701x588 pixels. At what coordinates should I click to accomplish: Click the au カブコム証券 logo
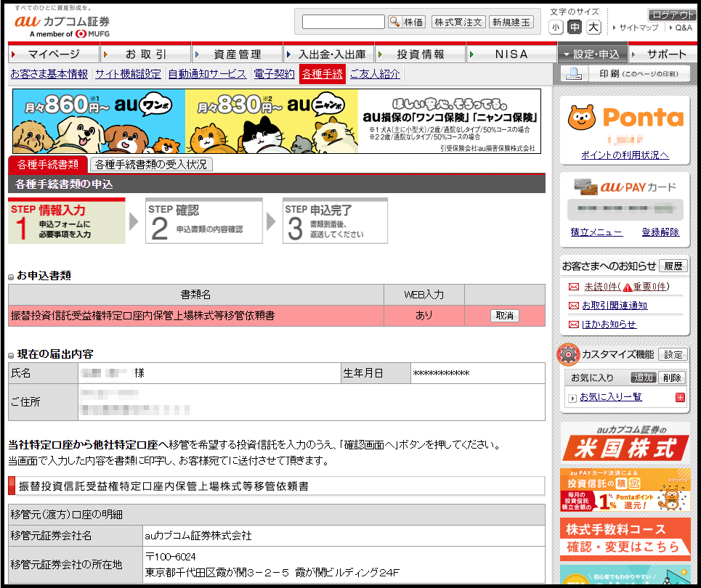coord(62,22)
